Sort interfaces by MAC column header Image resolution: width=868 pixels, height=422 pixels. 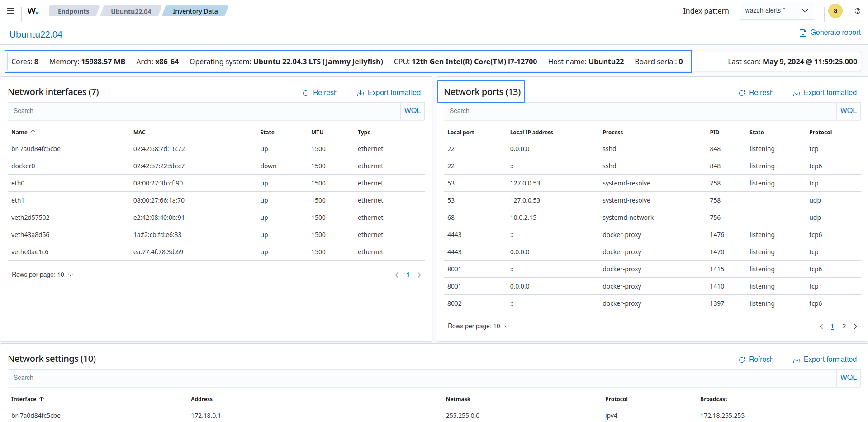click(x=139, y=132)
